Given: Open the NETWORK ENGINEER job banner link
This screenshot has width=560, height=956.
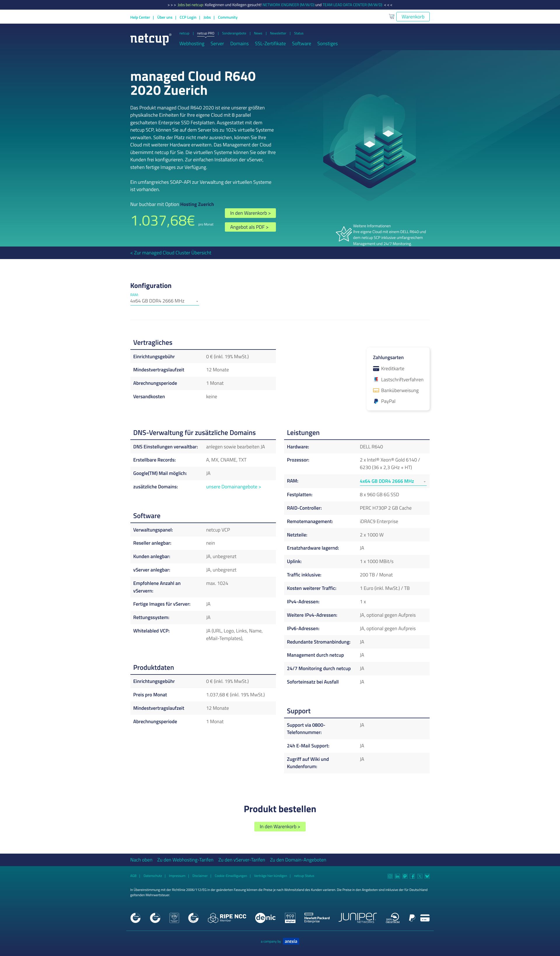Looking at the screenshot, I should [x=288, y=5].
